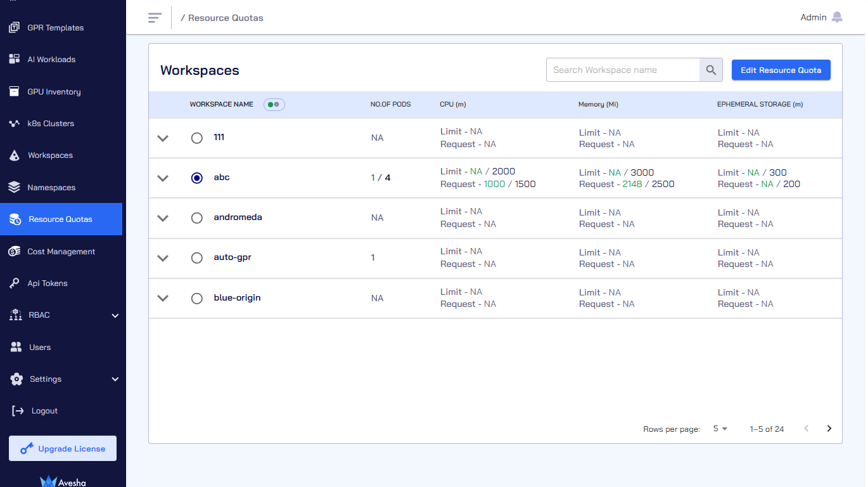868x487 pixels.
Task: Click abc's pod count 1 / 4
Action: (381, 178)
